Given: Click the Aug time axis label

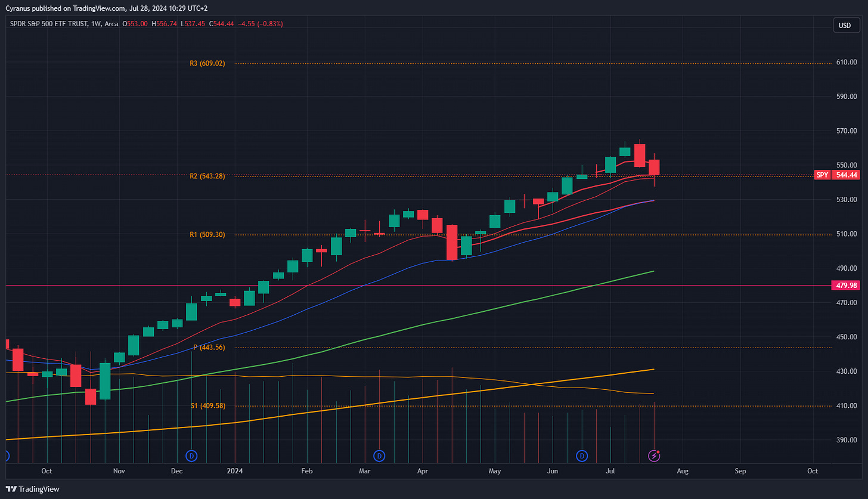Looking at the screenshot, I should coord(683,470).
